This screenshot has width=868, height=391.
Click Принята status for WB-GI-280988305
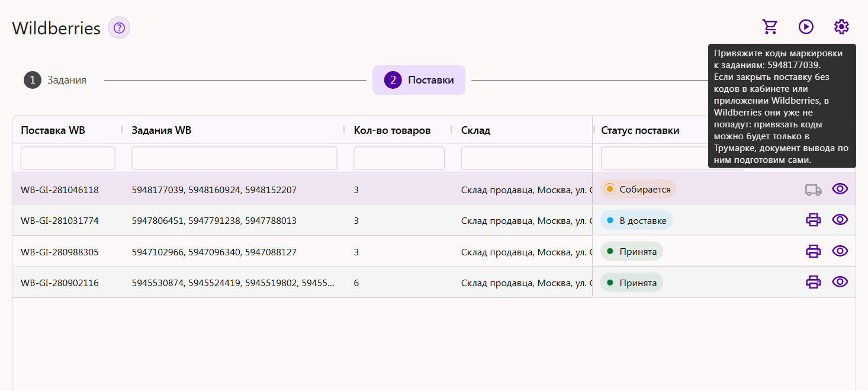point(632,251)
